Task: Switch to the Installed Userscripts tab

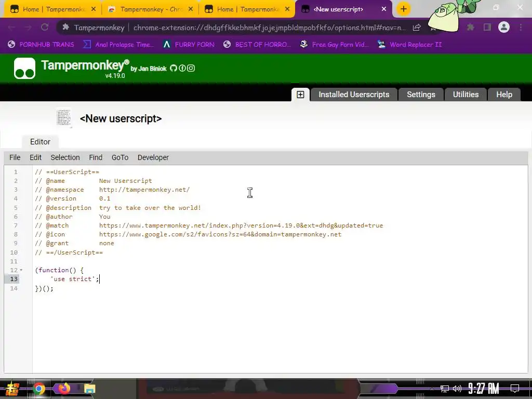Action: pos(354,95)
